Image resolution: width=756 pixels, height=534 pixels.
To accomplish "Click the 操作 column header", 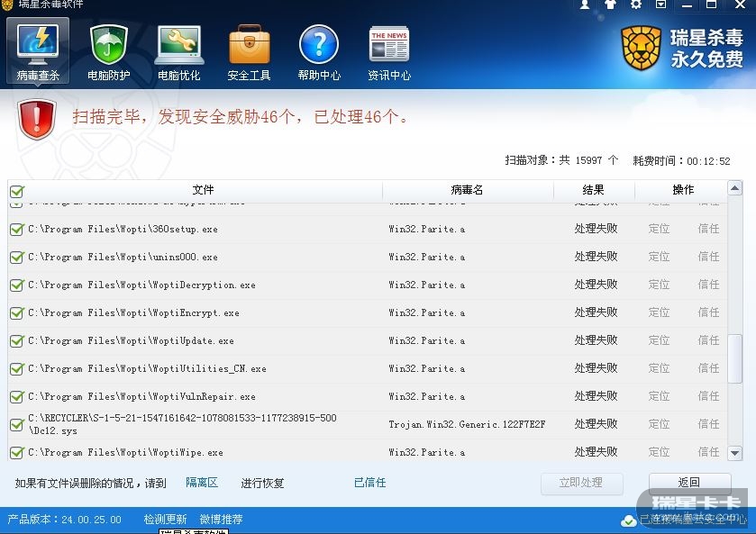I will coord(683,190).
